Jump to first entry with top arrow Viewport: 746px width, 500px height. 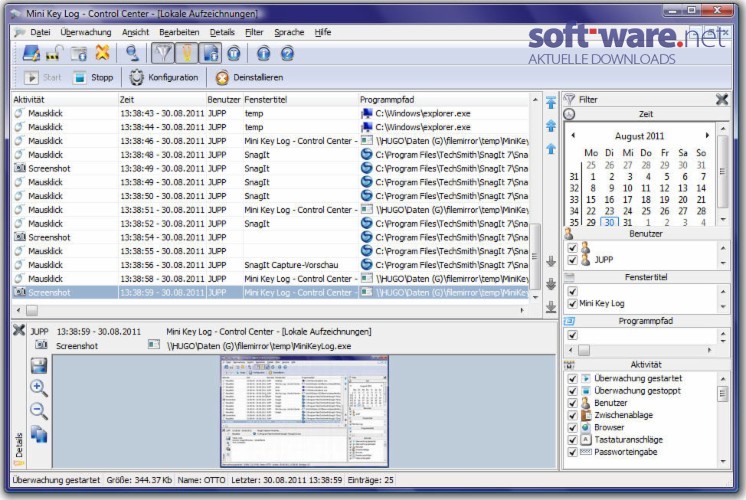[551, 102]
